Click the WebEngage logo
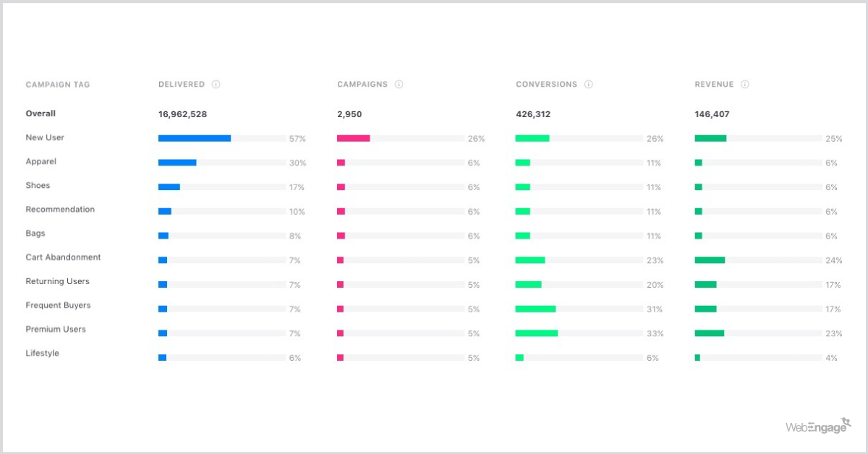The image size is (868, 454). 817,426
